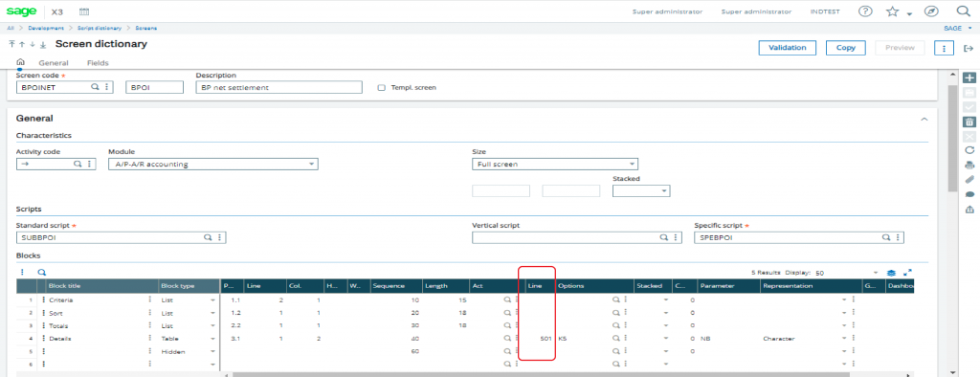Open Vertical script lookup magnifier

click(664, 237)
